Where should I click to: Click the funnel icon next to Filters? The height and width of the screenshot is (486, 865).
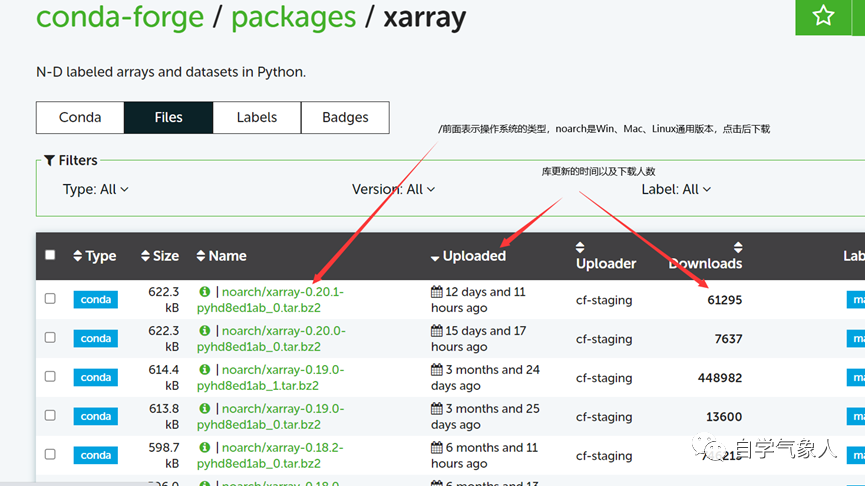[49, 161]
